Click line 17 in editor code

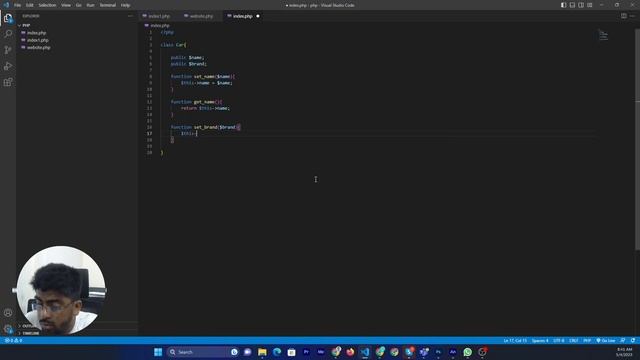[189, 133]
